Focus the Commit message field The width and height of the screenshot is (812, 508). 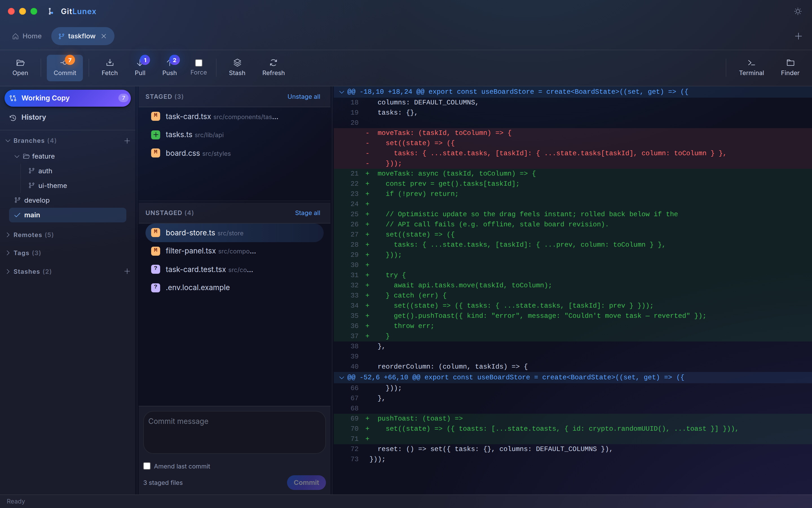coord(235,432)
